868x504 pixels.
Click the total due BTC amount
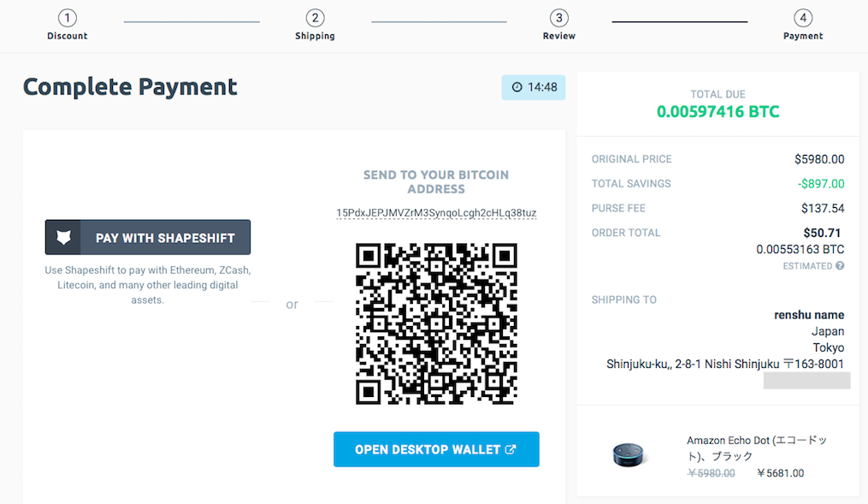point(717,111)
